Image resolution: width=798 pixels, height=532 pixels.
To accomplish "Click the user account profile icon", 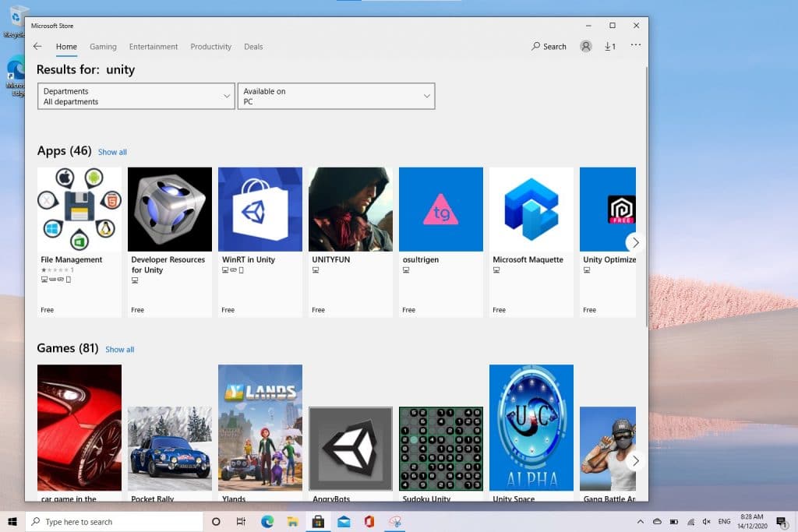I will [x=585, y=46].
